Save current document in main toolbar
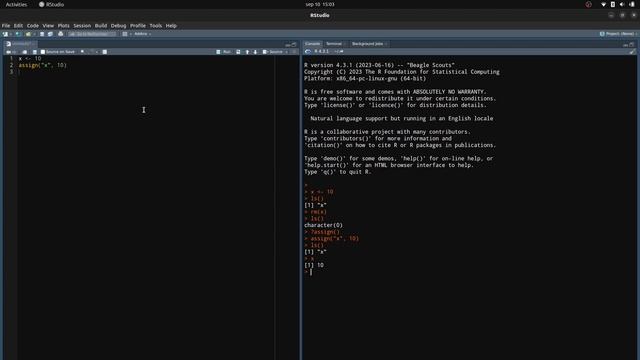The image size is (640, 360). click(x=42, y=34)
